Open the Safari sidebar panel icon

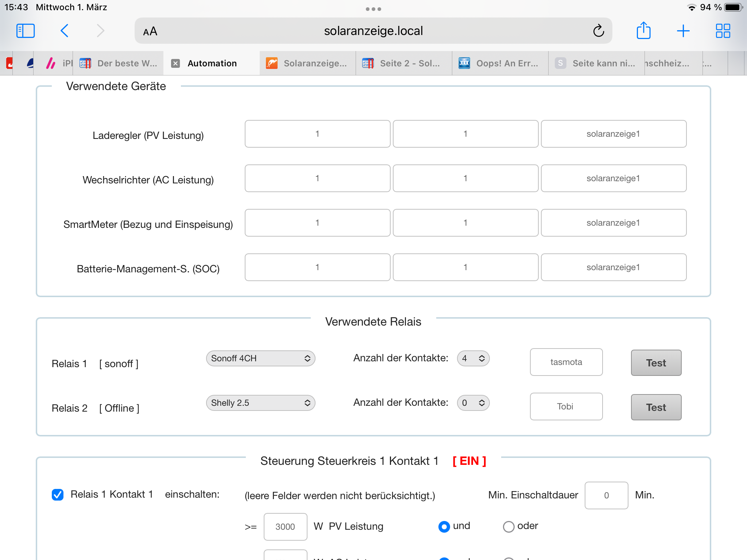coord(26,31)
